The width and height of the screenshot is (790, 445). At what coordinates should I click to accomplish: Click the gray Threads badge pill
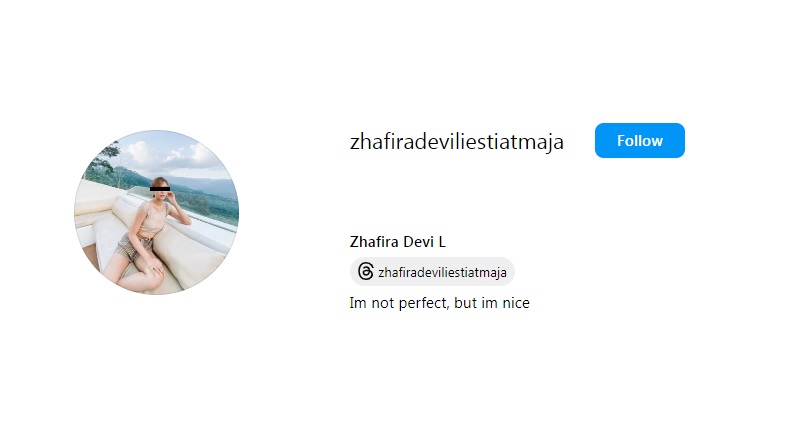(432, 272)
